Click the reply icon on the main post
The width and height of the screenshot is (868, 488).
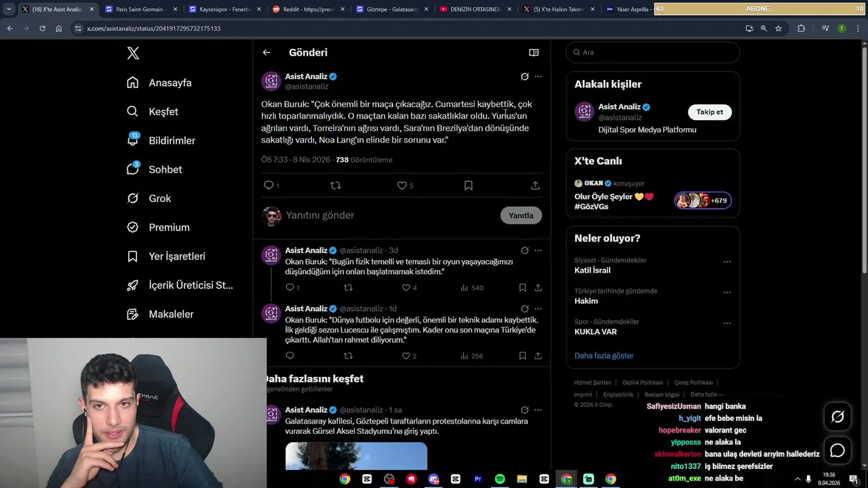point(269,185)
